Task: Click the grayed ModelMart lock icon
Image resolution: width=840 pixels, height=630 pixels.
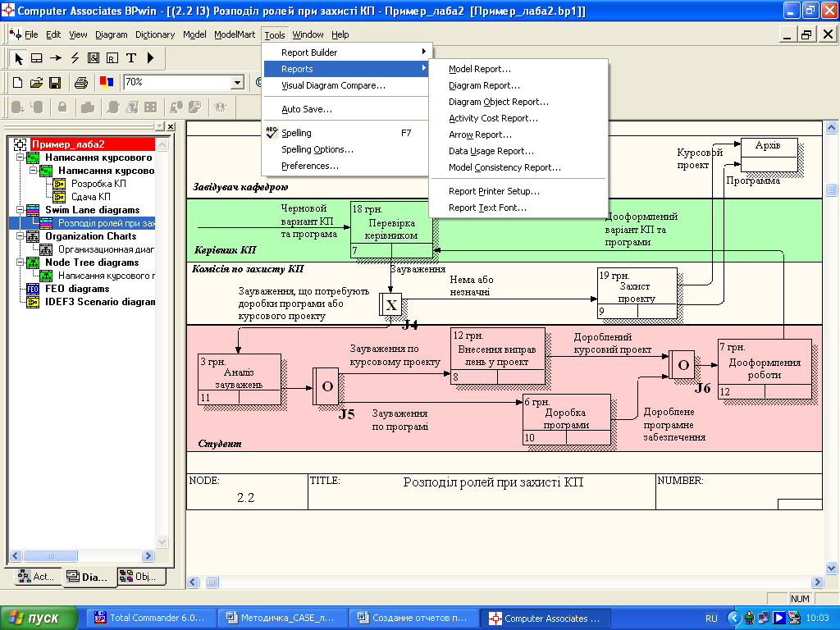Action: (62, 107)
